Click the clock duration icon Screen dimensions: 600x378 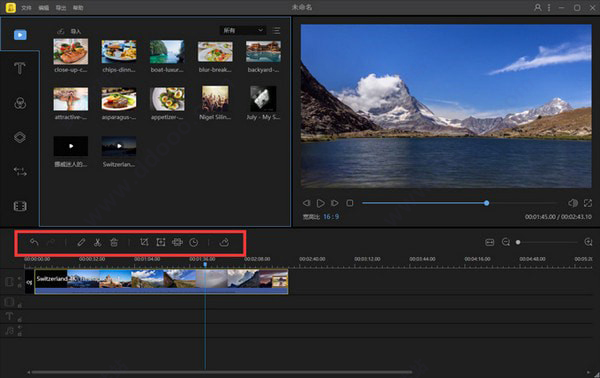(x=194, y=242)
